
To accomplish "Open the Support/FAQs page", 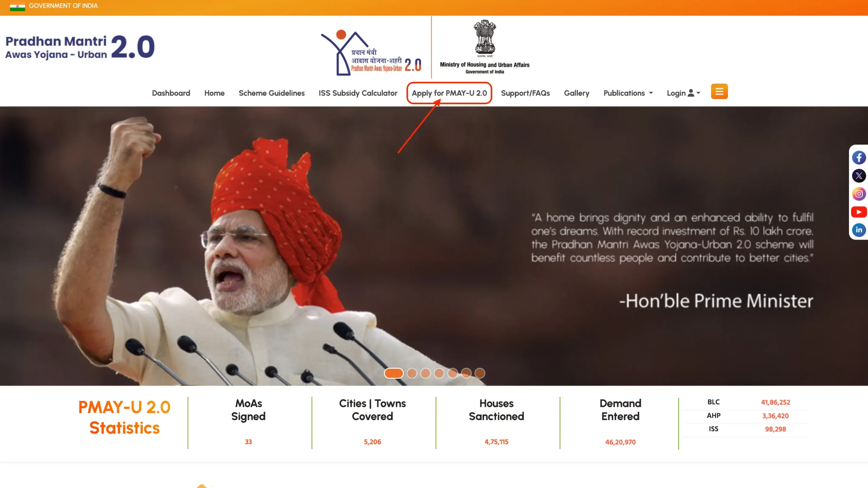I will click(x=525, y=93).
